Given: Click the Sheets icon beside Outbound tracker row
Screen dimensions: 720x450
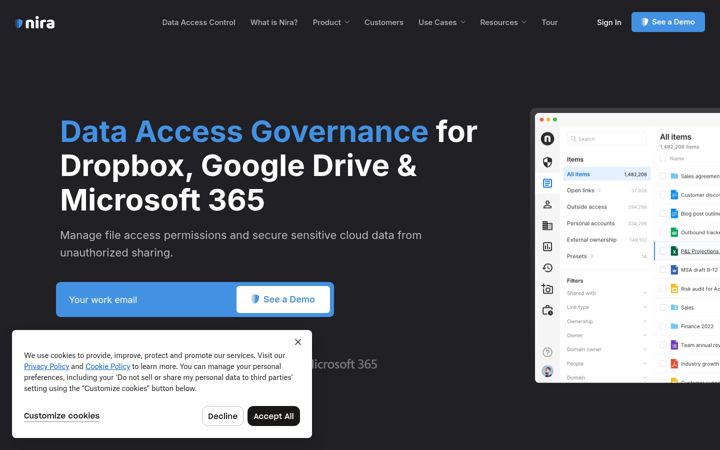Looking at the screenshot, I should (x=675, y=232).
